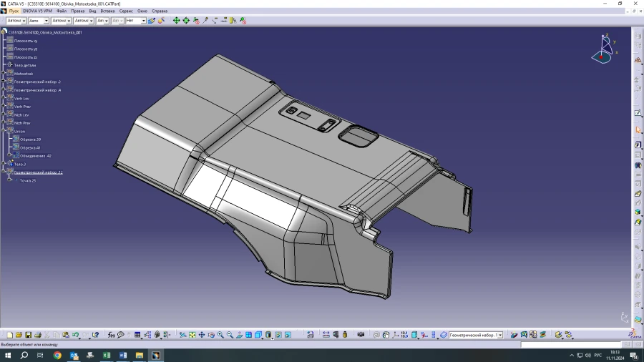Select the Fit All In view icon
The image size is (644, 362).
coord(192,335)
